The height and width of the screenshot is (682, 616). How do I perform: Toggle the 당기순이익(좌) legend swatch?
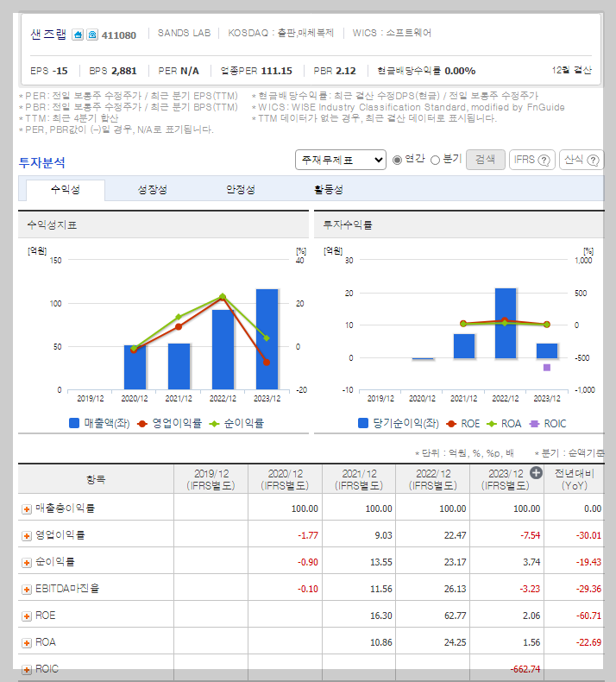pyautogui.click(x=363, y=423)
